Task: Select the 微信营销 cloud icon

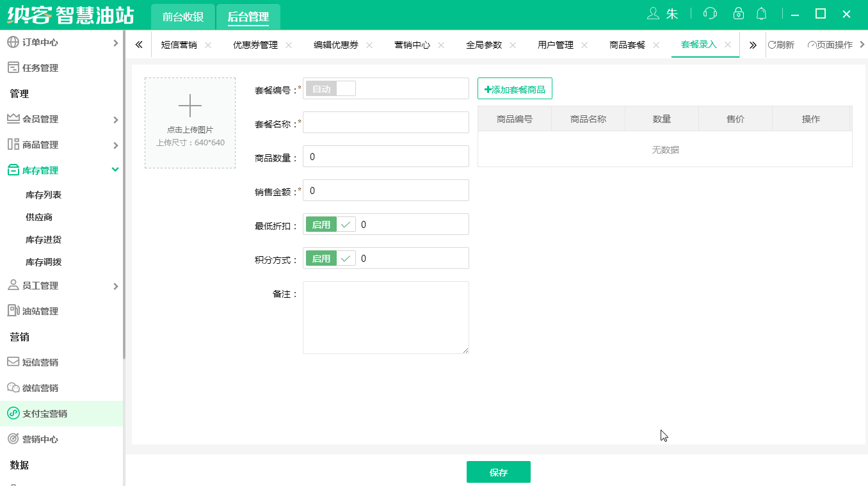Action: pyautogui.click(x=14, y=387)
